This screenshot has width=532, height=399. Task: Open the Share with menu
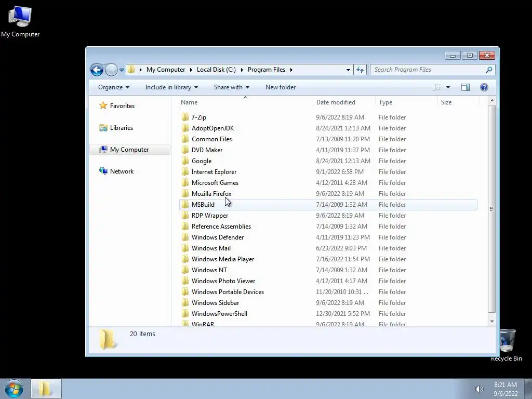(x=231, y=87)
